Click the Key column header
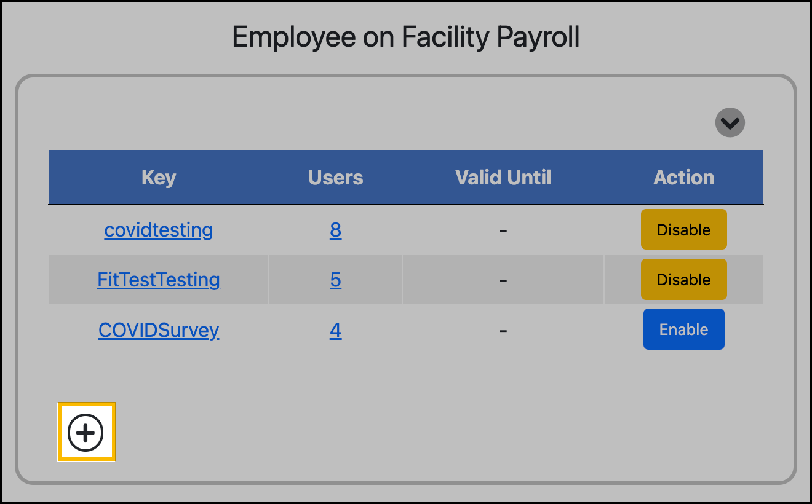The height and width of the screenshot is (504, 812). (158, 177)
